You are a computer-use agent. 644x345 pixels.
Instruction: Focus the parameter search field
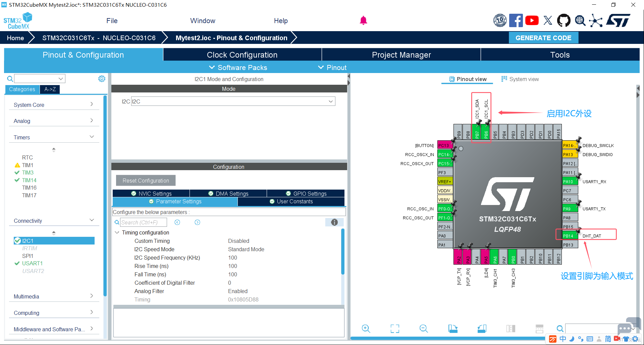[144, 222]
